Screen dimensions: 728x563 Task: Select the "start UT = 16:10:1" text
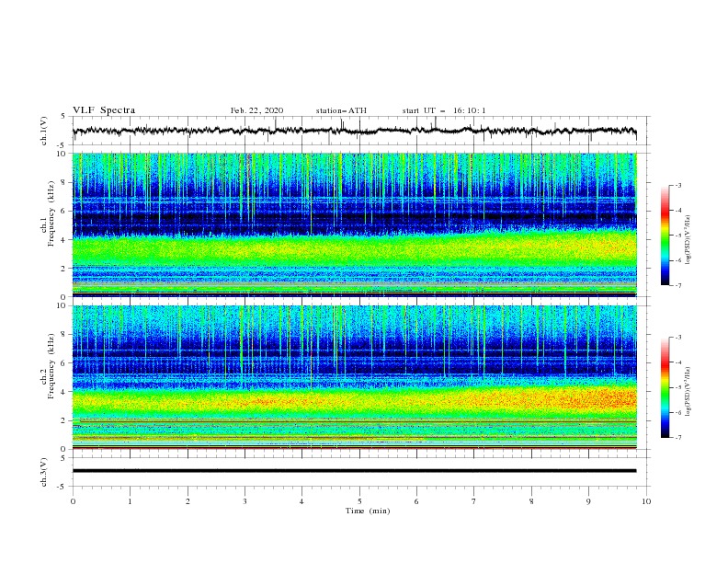coord(444,110)
